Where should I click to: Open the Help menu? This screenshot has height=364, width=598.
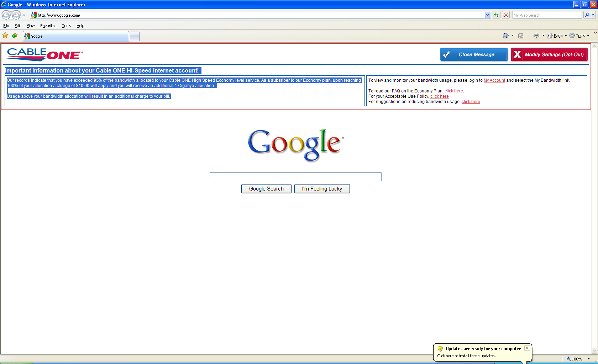pos(80,26)
